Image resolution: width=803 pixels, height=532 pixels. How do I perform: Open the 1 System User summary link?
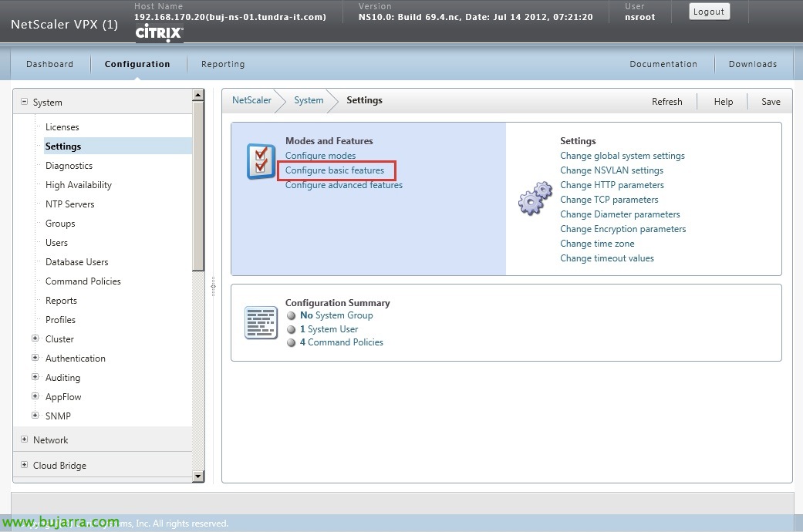pyautogui.click(x=329, y=329)
